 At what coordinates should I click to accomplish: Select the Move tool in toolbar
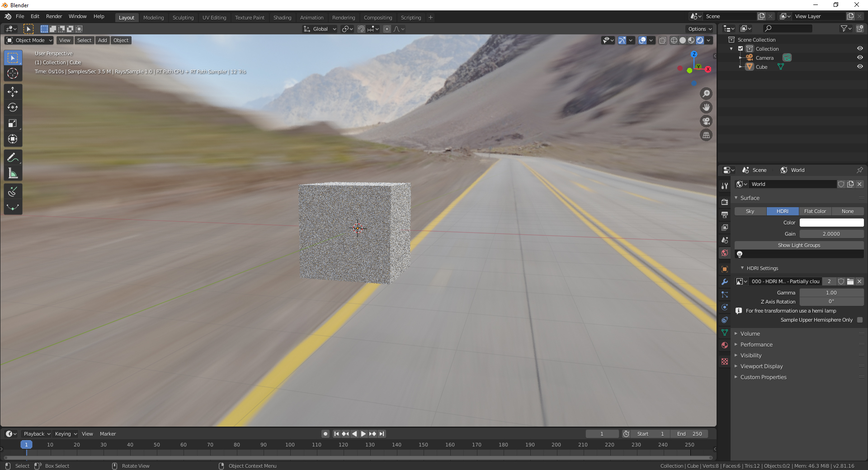[x=13, y=92]
